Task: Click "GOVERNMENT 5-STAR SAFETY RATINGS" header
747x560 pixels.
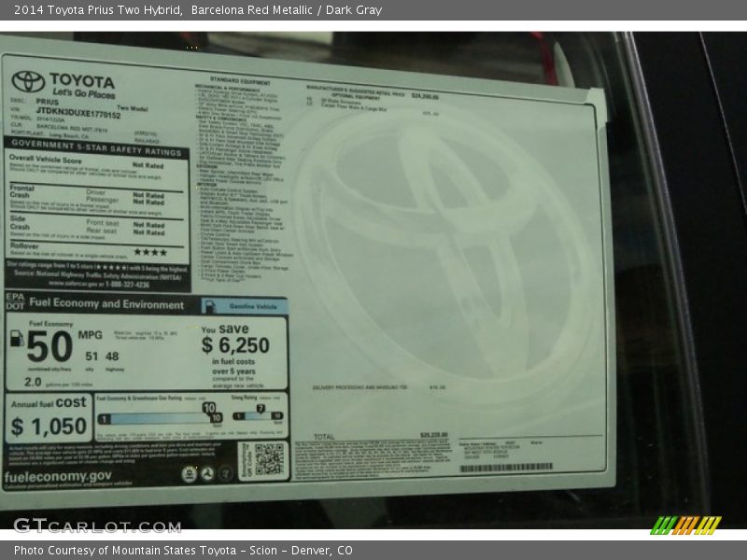Action: click(x=96, y=148)
